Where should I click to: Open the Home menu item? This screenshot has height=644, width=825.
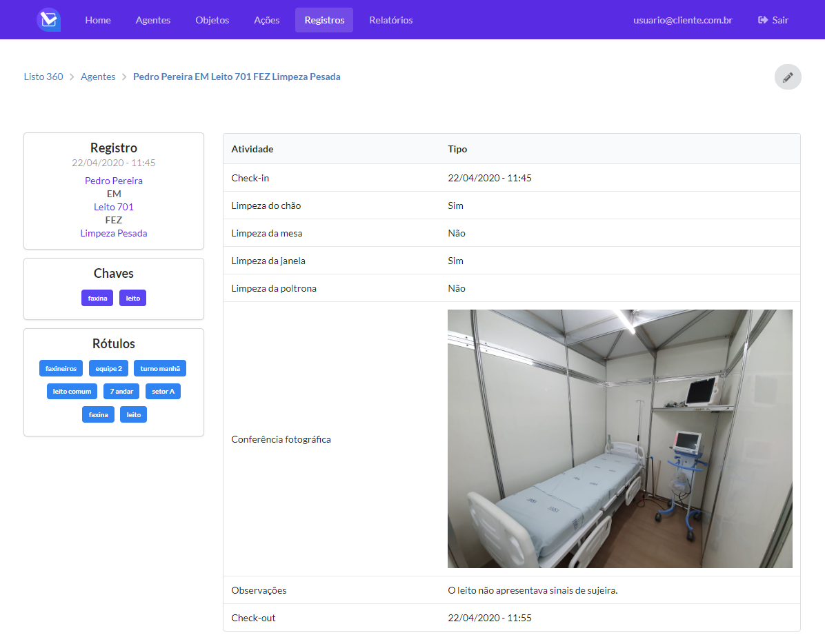pyautogui.click(x=98, y=20)
